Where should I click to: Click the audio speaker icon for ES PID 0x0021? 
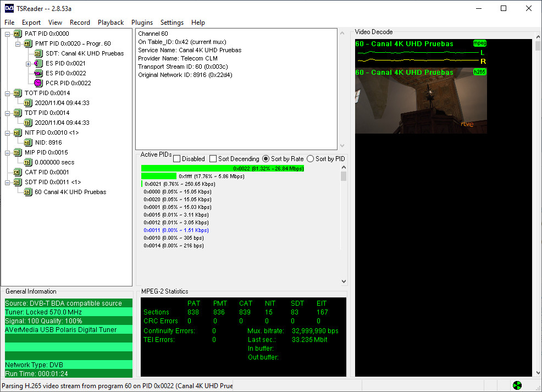[38, 63]
